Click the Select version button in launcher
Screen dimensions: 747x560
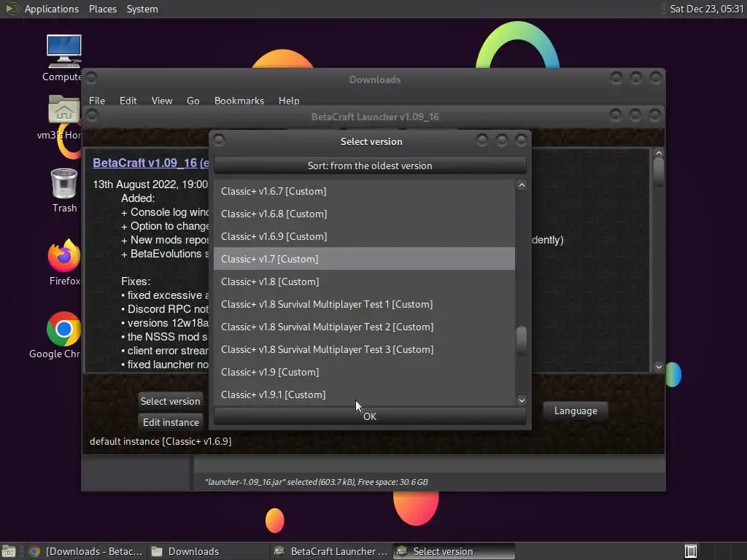coord(170,401)
